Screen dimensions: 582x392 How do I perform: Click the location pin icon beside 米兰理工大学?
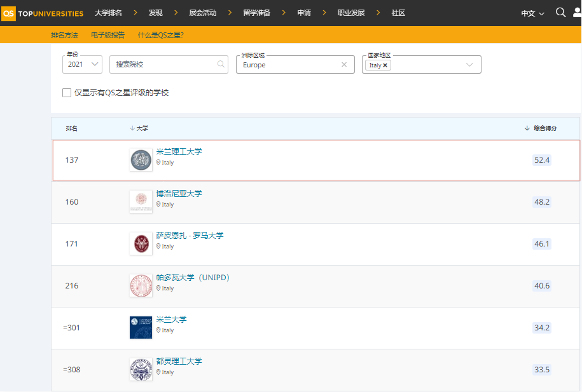pyautogui.click(x=158, y=162)
